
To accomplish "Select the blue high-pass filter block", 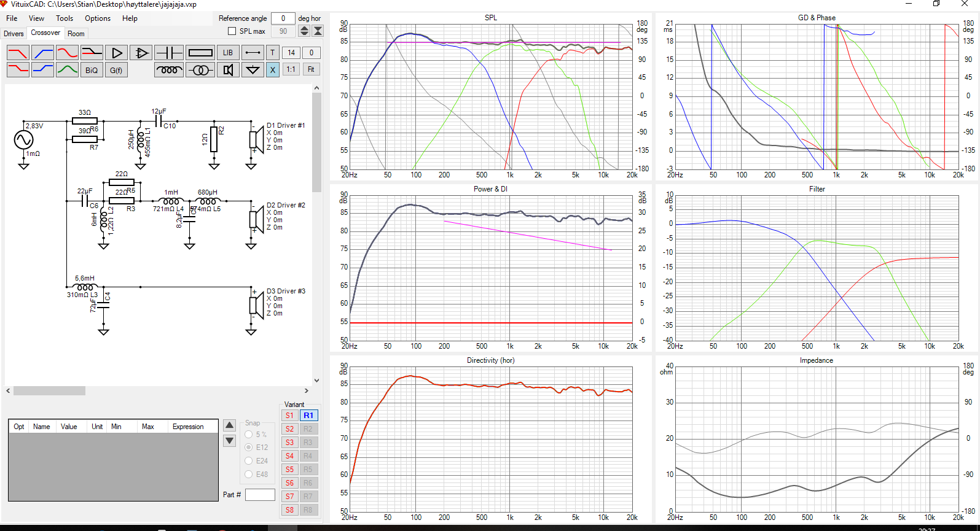I will [42, 53].
